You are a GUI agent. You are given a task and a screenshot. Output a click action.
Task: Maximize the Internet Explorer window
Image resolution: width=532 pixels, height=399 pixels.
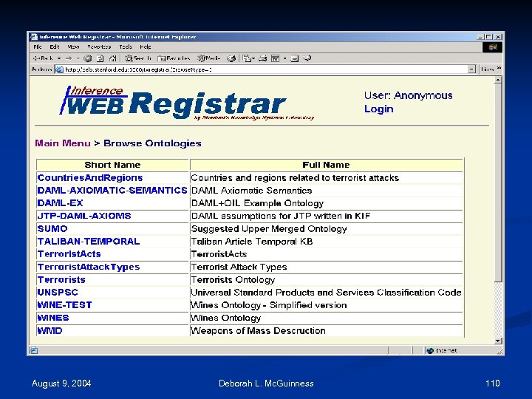(x=489, y=37)
